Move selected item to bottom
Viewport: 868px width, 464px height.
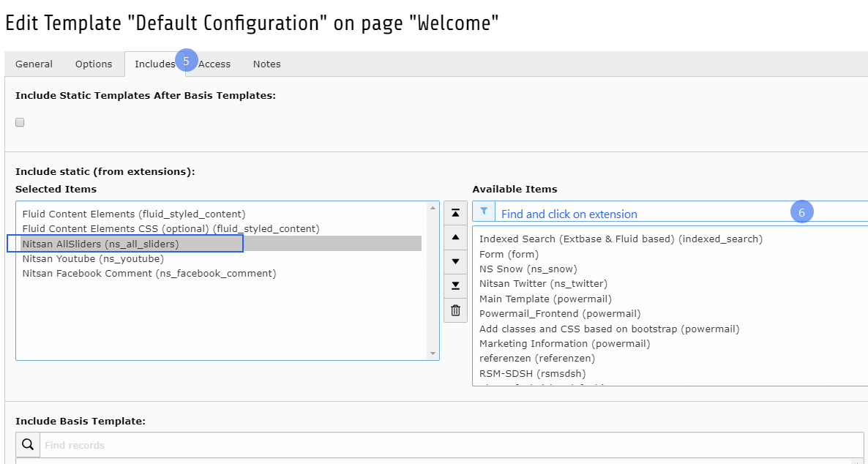click(455, 285)
